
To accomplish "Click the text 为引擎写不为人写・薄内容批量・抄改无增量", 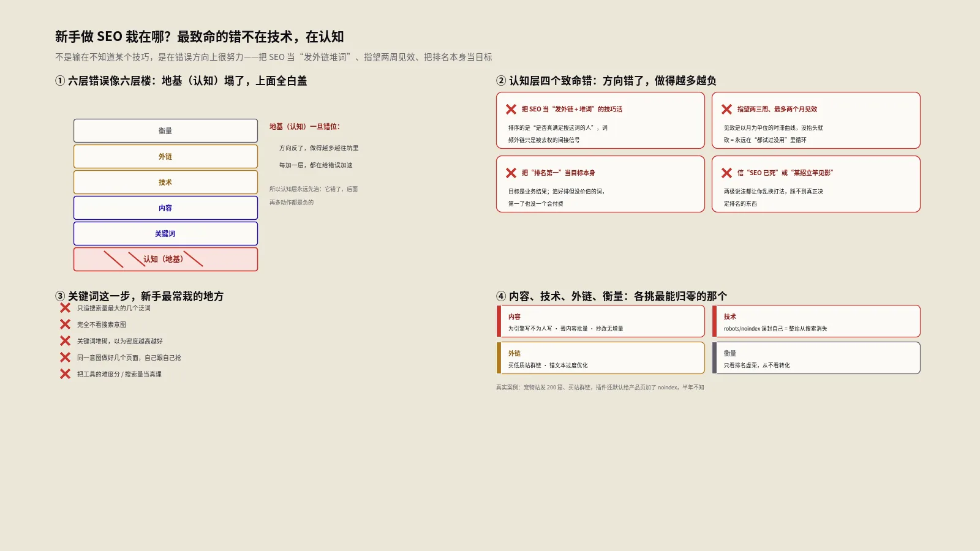I will click(566, 329).
